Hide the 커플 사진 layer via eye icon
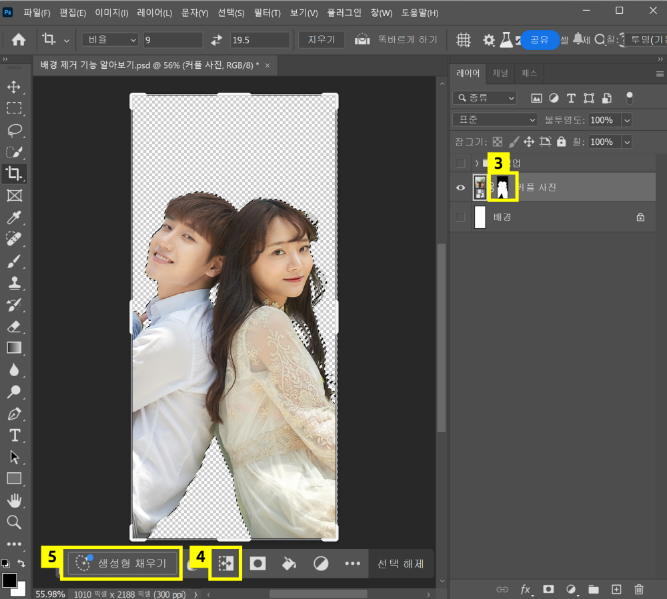The height and width of the screenshot is (599, 667). pyautogui.click(x=460, y=187)
